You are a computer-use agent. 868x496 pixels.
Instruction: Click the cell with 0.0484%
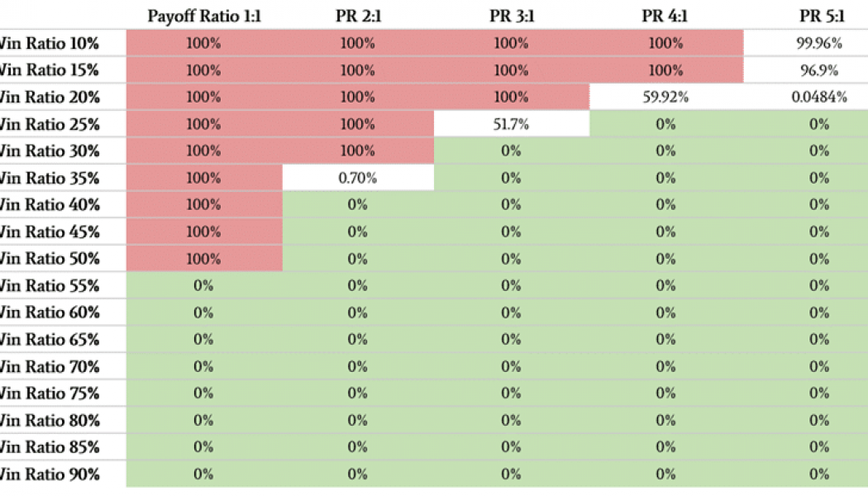(819, 97)
